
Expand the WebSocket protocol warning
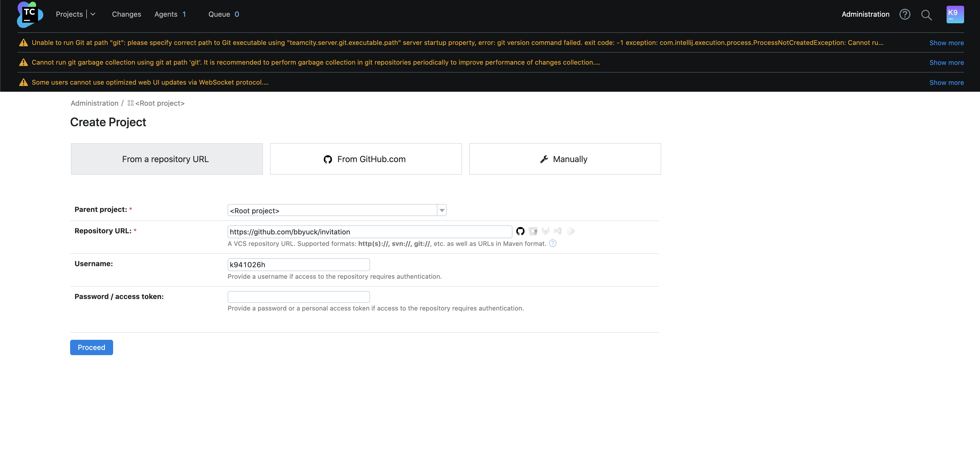(x=946, y=82)
